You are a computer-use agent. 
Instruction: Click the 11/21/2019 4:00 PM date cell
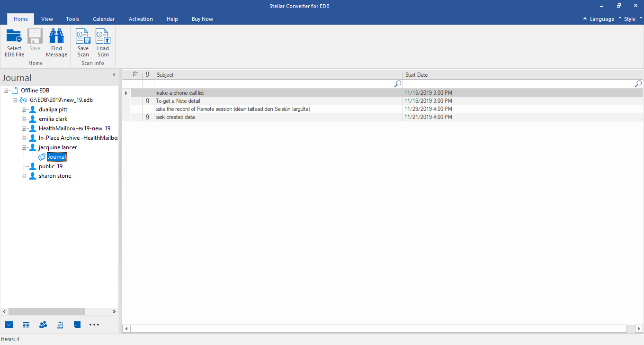click(523, 117)
